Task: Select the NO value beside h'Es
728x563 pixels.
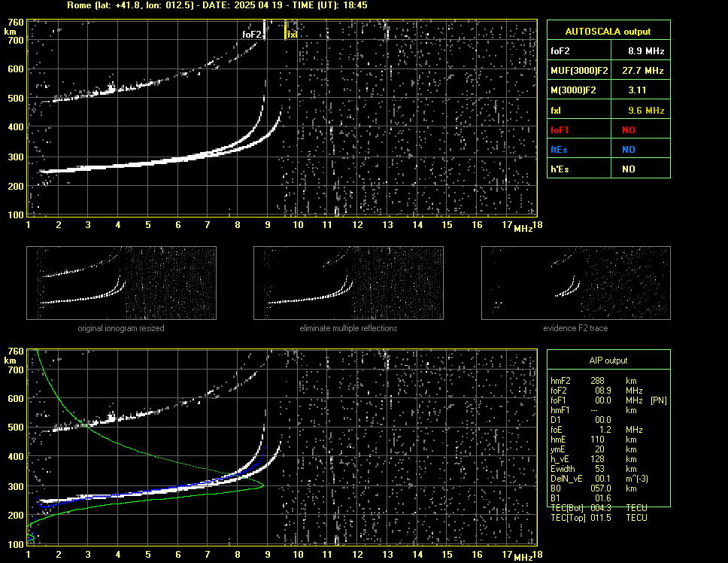Action: coord(629,169)
